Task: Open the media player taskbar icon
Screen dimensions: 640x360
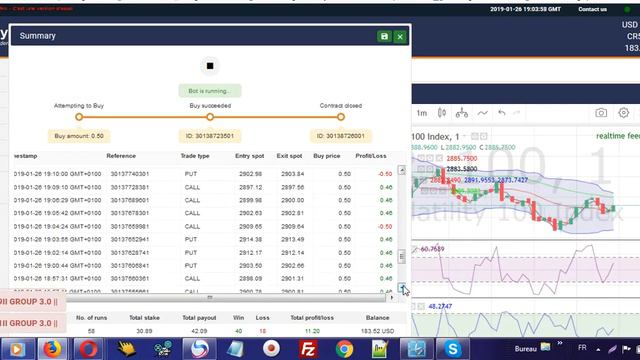Action: point(17,349)
